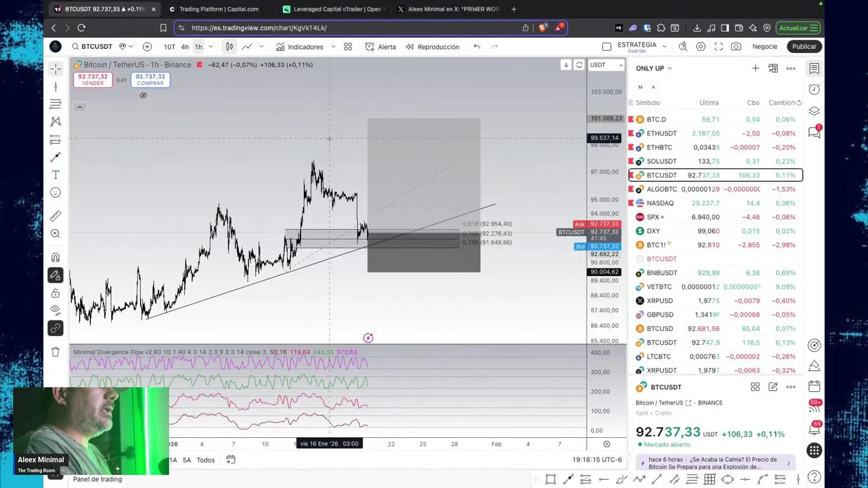Viewport: 868px width, 488px height.
Task: Open the layout selector square icon
Action: (x=607, y=47)
